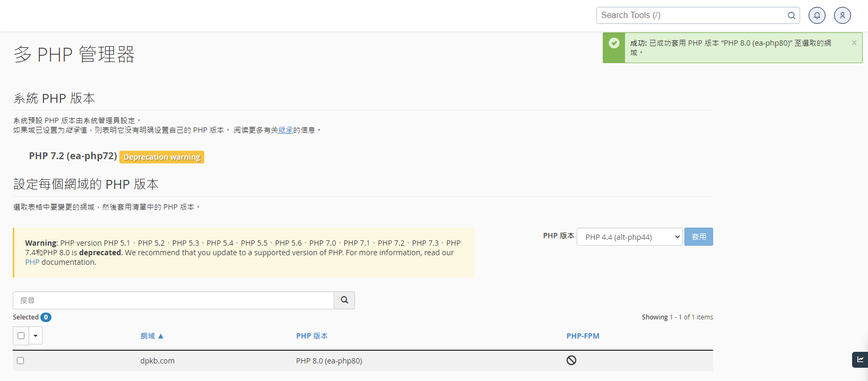The image size is (868, 381).
Task: Click the sort arrow beside 網域 header
Action: 161,336
